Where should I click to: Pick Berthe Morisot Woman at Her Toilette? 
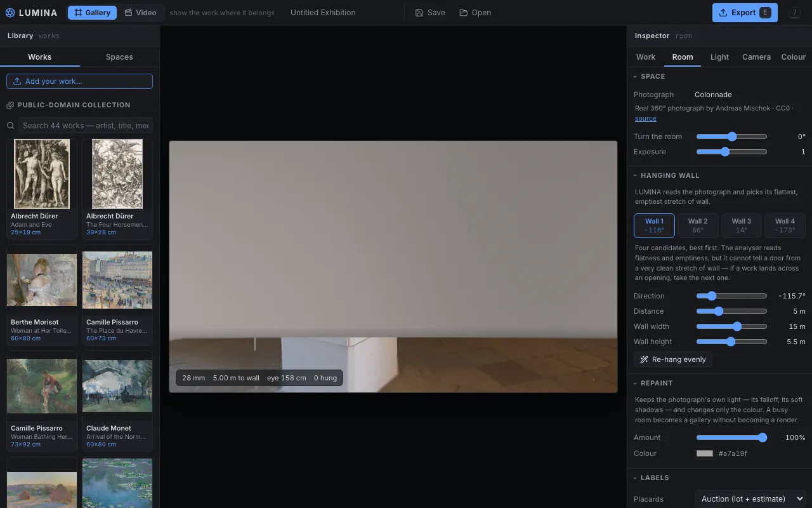click(x=42, y=295)
